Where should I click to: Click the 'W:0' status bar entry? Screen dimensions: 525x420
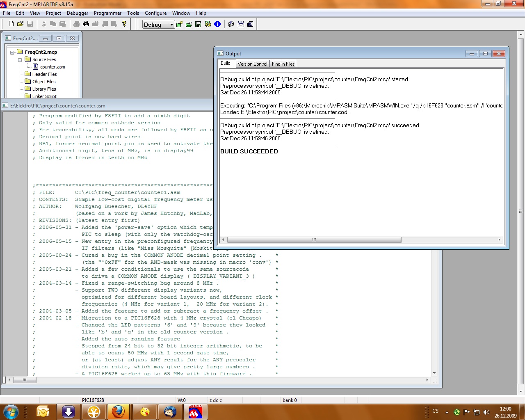(182, 400)
